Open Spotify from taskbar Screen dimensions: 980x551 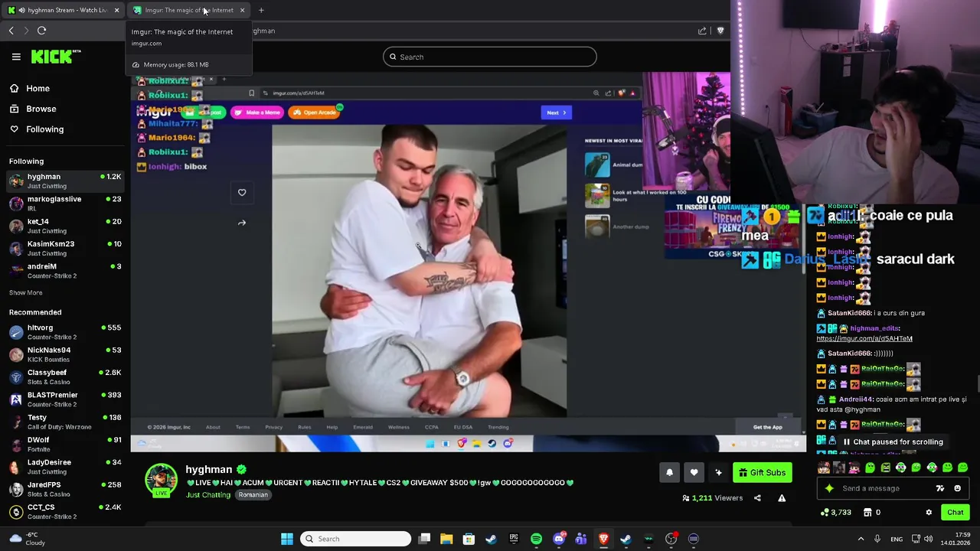pyautogui.click(x=536, y=539)
